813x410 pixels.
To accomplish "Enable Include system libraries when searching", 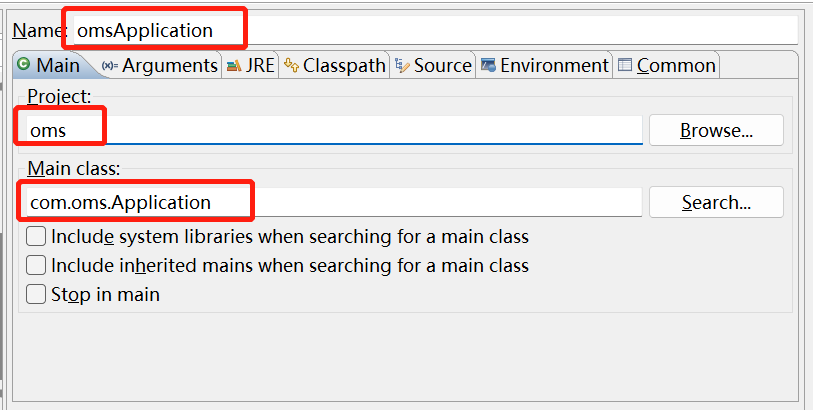I will [x=36, y=237].
